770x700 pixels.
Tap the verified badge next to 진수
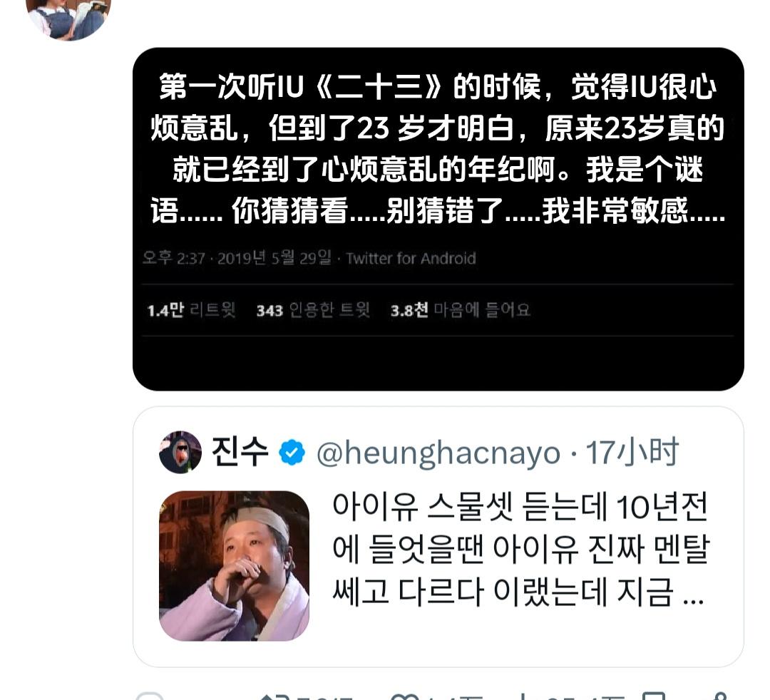[292, 453]
